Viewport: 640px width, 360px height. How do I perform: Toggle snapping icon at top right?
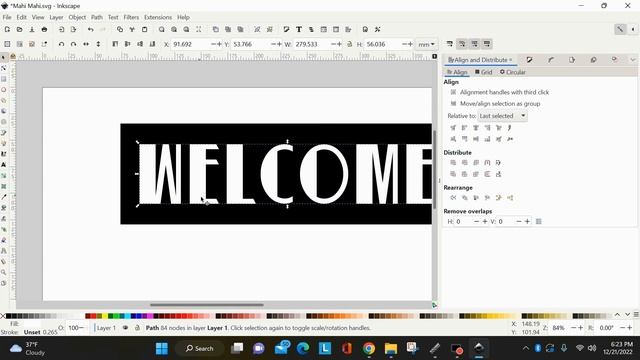click(x=620, y=29)
